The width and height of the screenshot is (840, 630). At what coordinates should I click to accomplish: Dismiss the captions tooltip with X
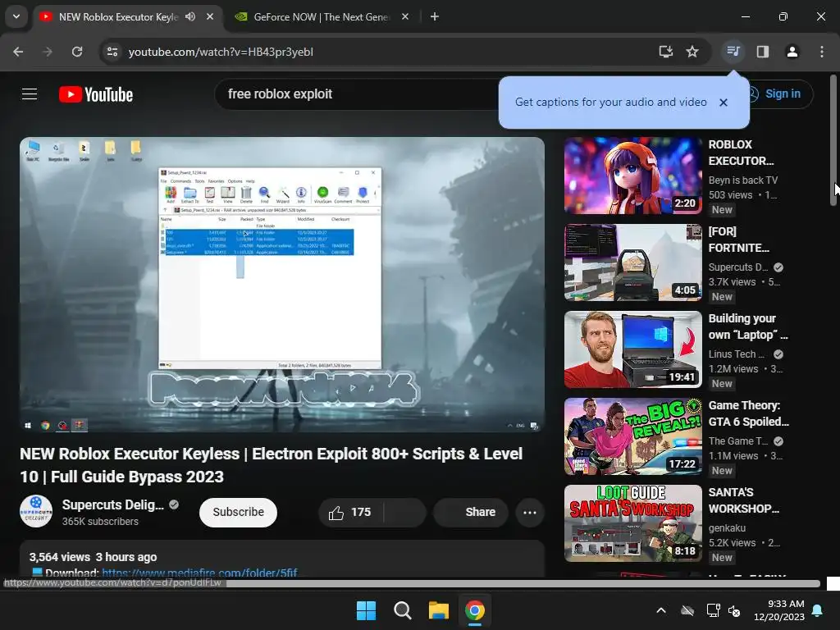point(724,103)
